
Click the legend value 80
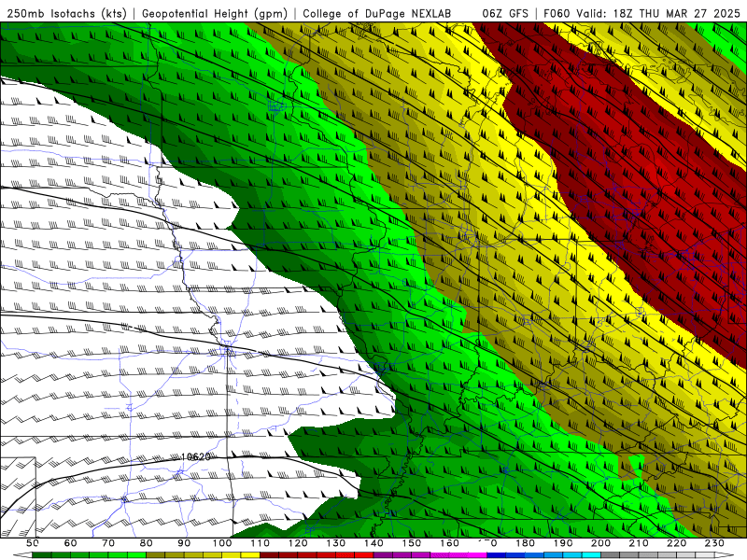tap(147, 543)
